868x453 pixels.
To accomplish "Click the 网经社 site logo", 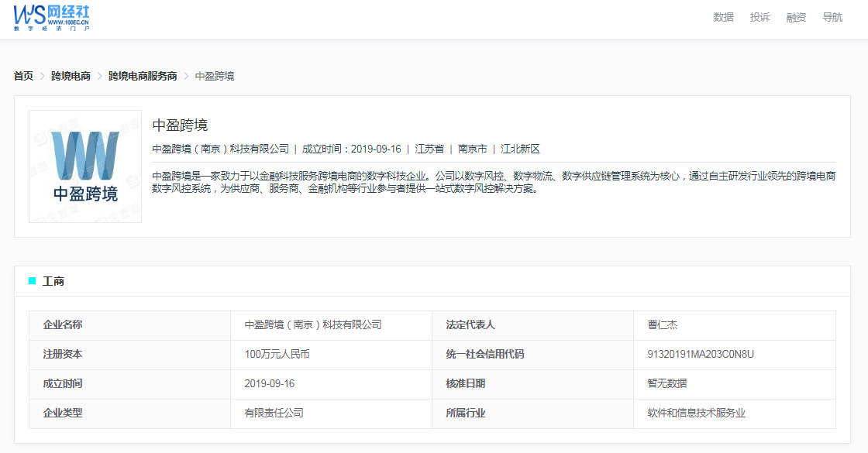I will [51, 19].
